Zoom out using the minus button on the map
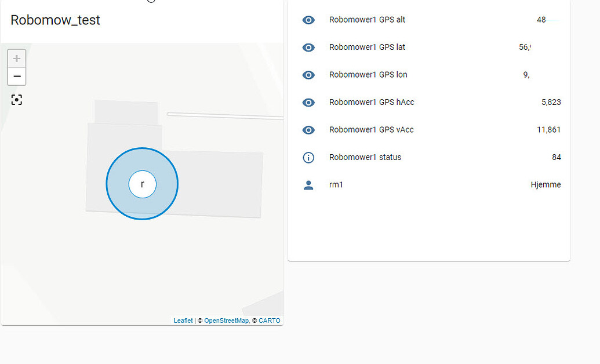This screenshot has height=364, width=600. [x=16, y=76]
